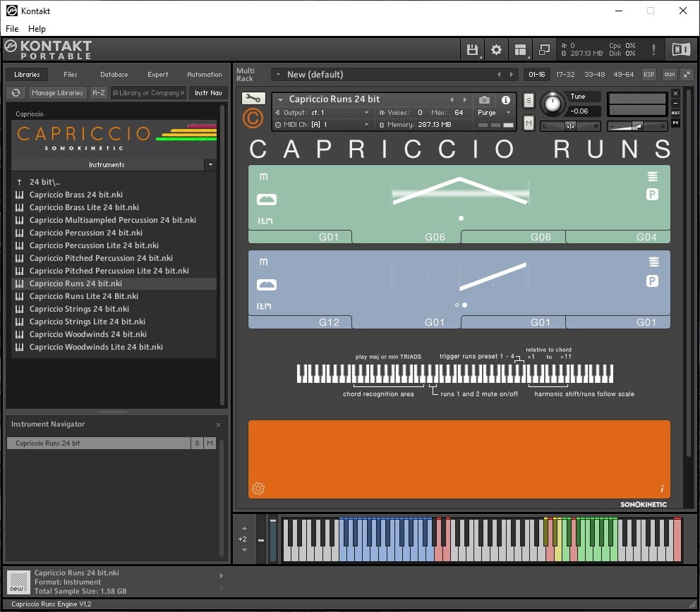Open the blue run slot list icon
Screen dimensions: 700x612
tap(653, 262)
